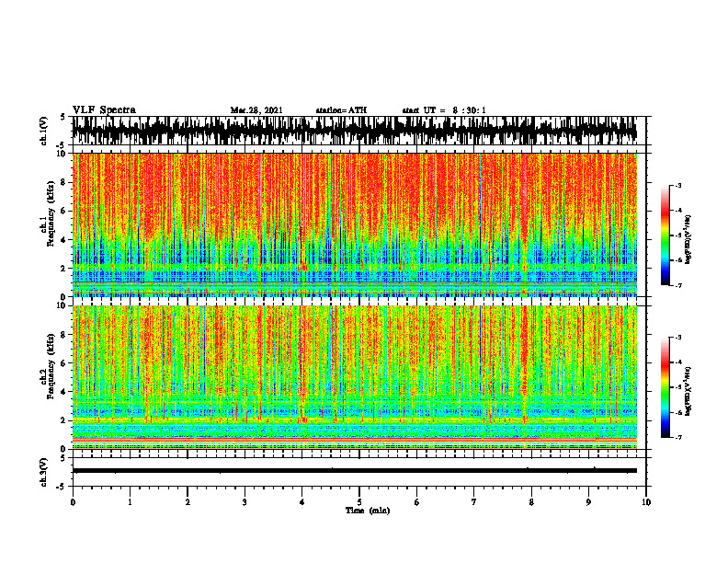Viewport: 728px width, 563px height.
Task: Click the "-7" label on ch.1 colorbar
Action: 678,285
